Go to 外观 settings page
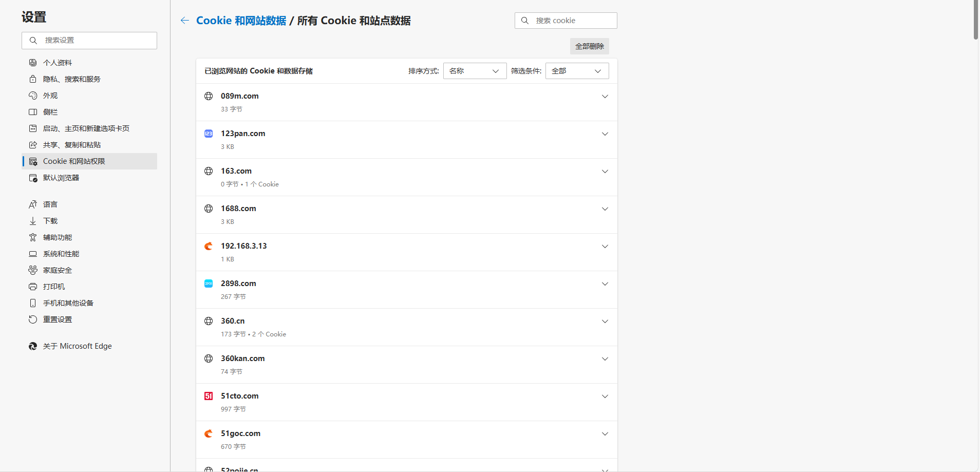The height and width of the screenshot is (472, 980). click(x=89, y=96)
